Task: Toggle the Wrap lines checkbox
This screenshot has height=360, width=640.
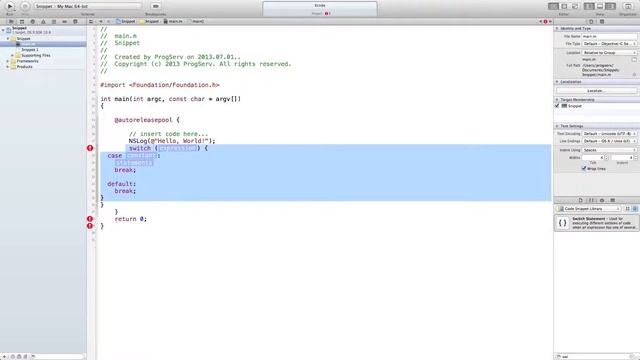Action: 584,168
